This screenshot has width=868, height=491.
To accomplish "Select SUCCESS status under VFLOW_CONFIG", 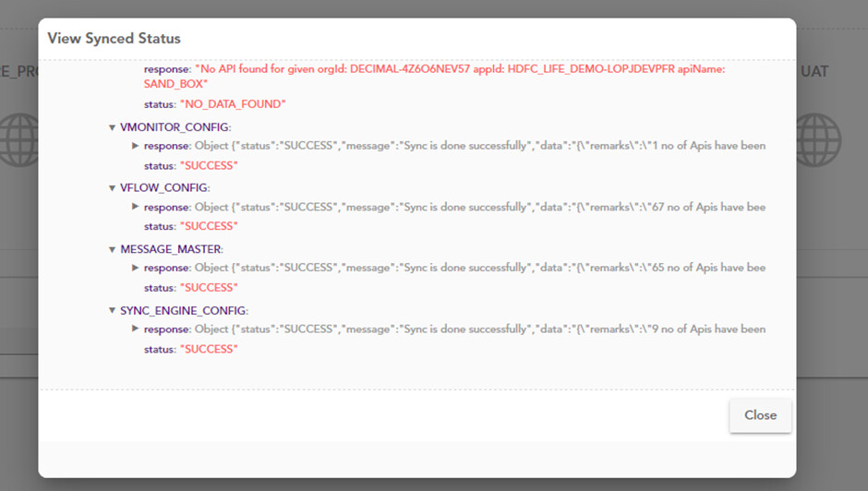I will click(208, 227).
